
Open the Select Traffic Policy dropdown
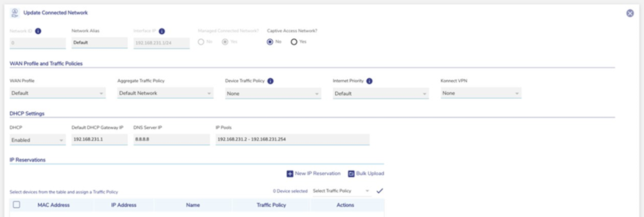(x=341, y=191)
